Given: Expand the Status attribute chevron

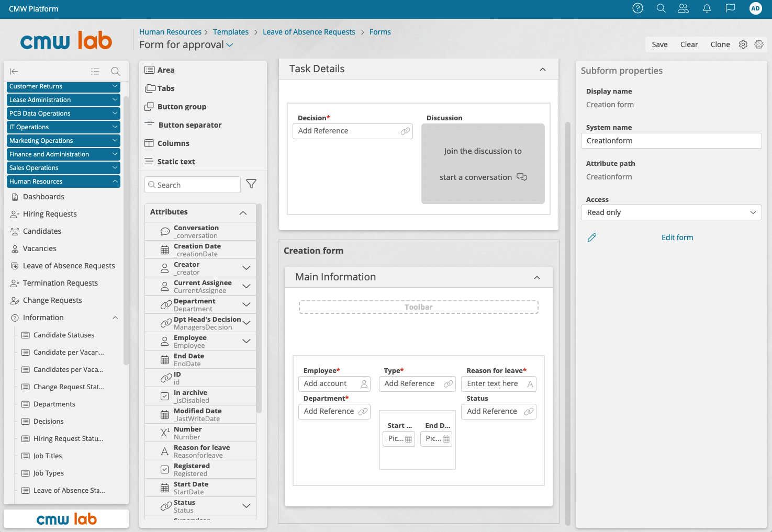Looking at the screenshot, I should pos(247,506).
